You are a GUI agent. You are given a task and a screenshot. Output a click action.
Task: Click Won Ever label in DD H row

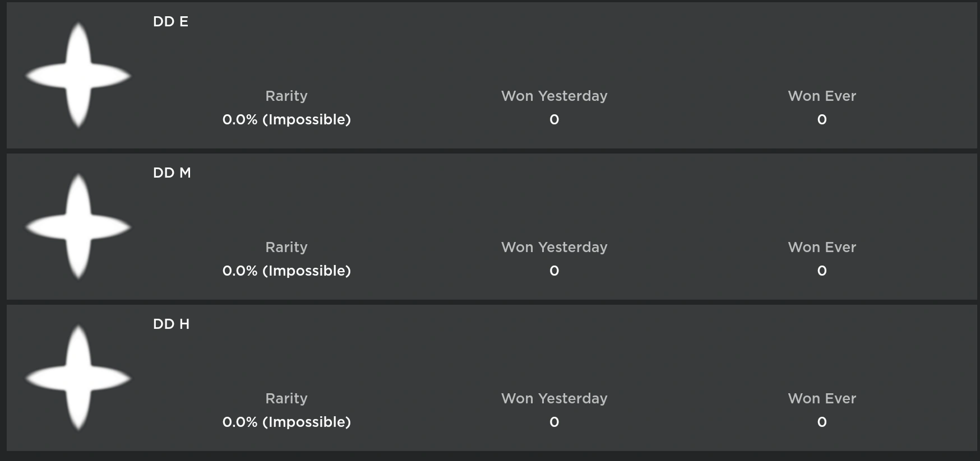tap(822, 398)
